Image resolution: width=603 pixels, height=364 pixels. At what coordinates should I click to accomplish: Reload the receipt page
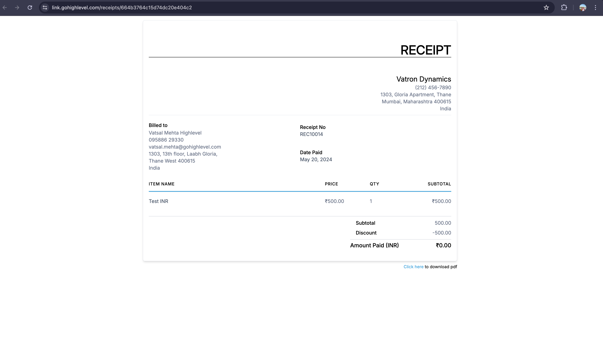click(30, 8)
